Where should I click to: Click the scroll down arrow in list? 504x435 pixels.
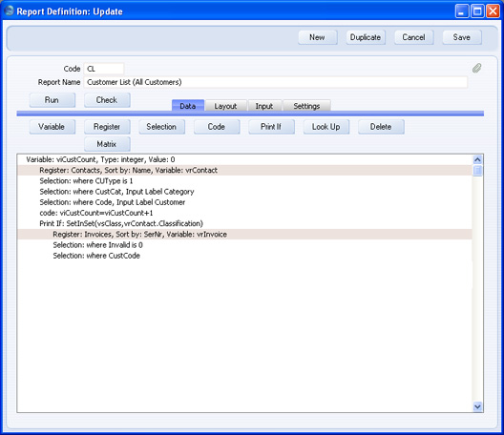click(477, 406)
